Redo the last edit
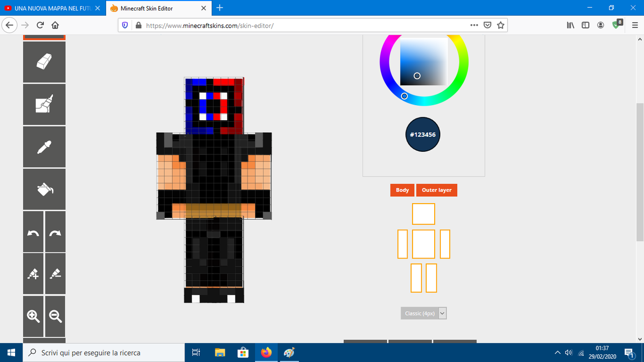The height and width of the screenshot is (362, 644). click(x=55, y=232)
